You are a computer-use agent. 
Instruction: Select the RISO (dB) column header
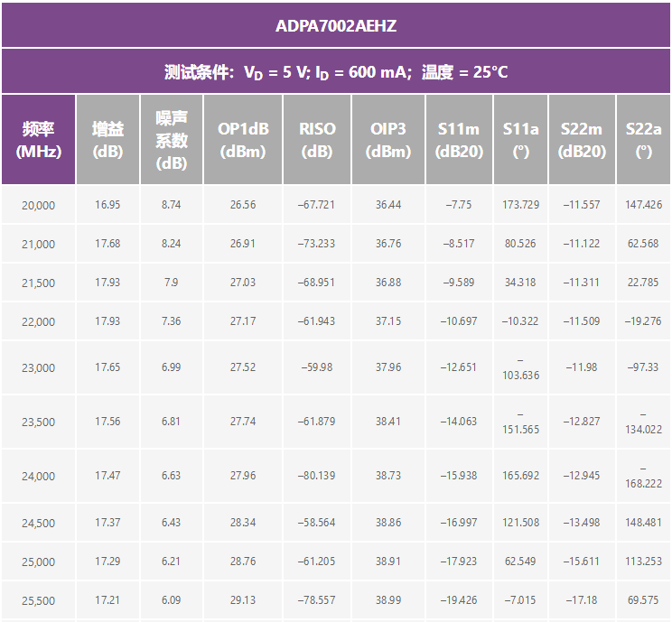click(x=317, y=140)
